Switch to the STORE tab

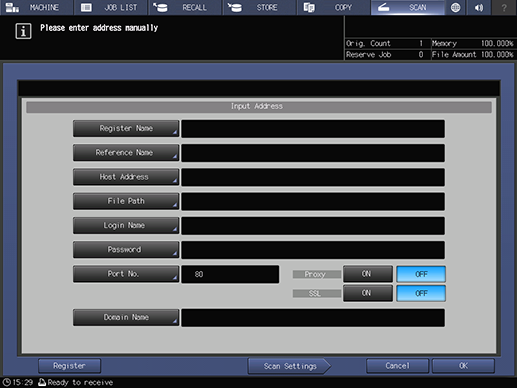[x=259, y=7]
